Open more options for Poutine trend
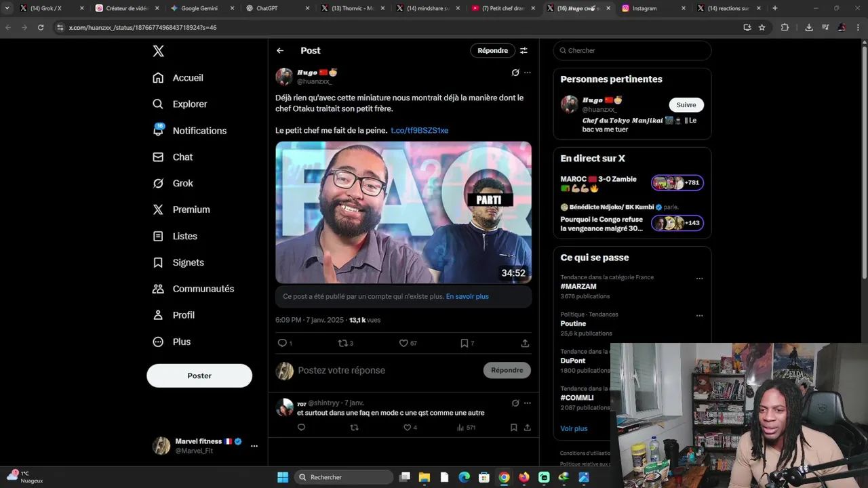Screen dimensions: 868x488 [x=699, y=316]
